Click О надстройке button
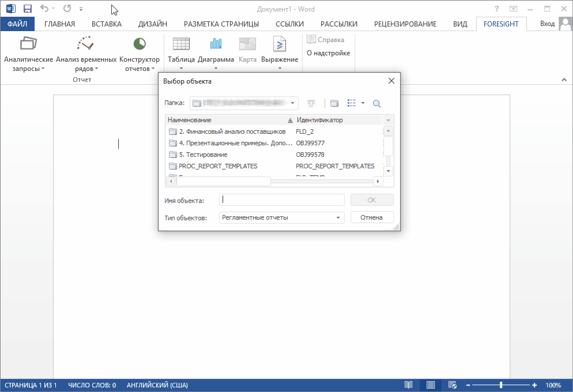 (328, 53)
